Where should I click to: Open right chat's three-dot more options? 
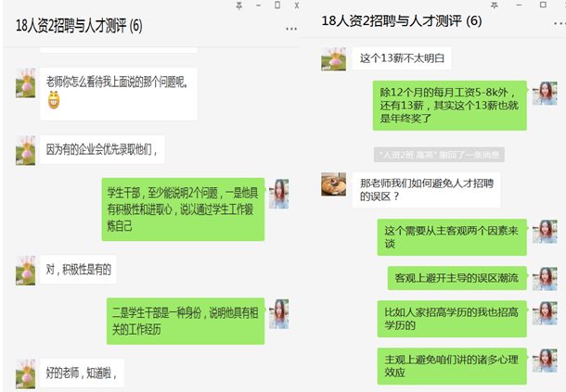560,23
